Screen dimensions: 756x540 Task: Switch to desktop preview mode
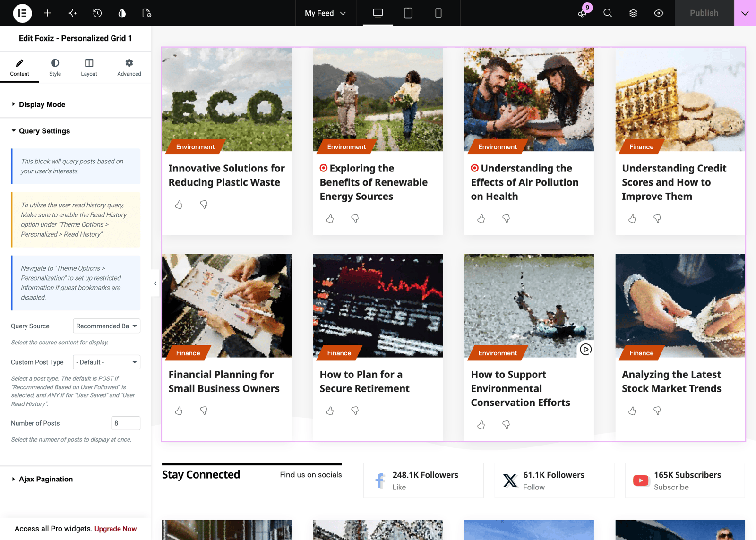point(378,13)
